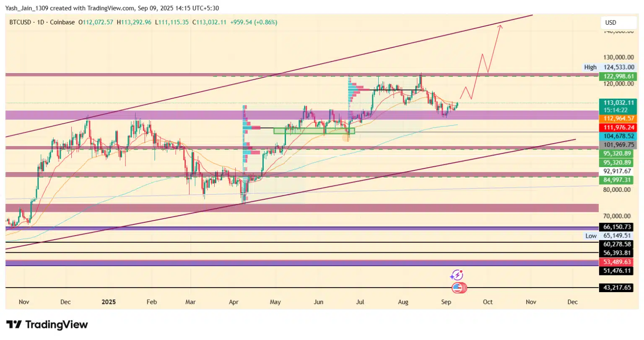Click the BTCUSD symbol title

[x=21, y=22]
